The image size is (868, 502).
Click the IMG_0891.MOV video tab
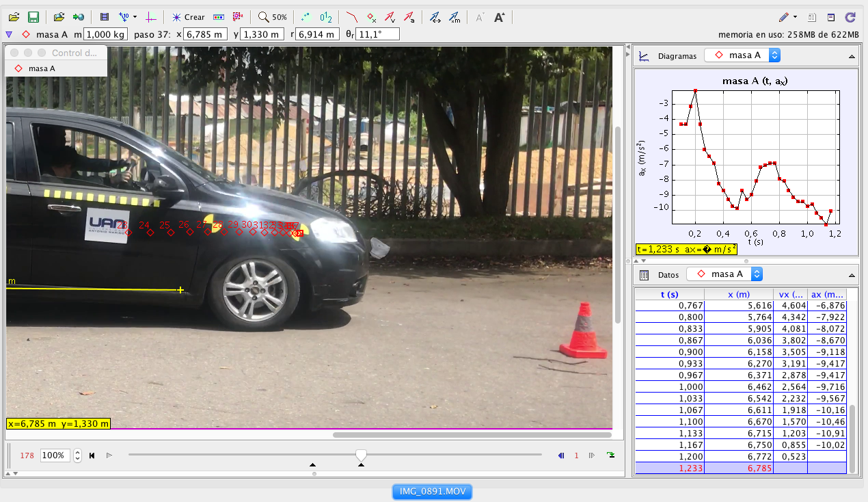click(432, 491)
